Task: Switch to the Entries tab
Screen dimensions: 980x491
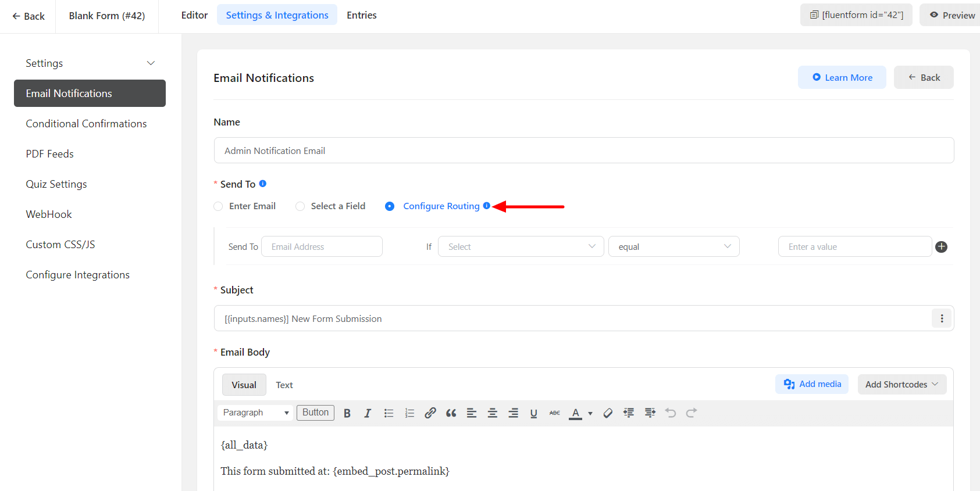Action: click(x=361, y=15)
